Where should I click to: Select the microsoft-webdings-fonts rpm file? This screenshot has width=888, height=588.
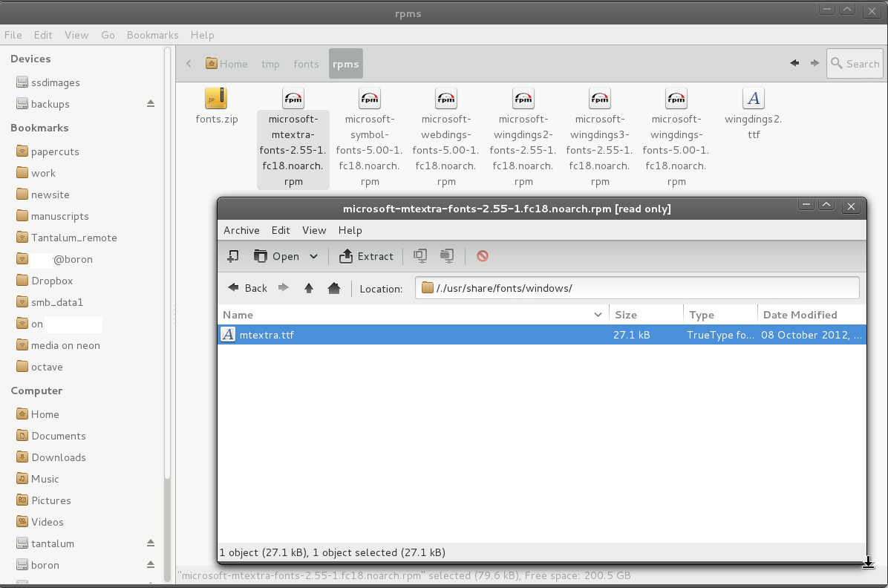[x=446, y=137]
